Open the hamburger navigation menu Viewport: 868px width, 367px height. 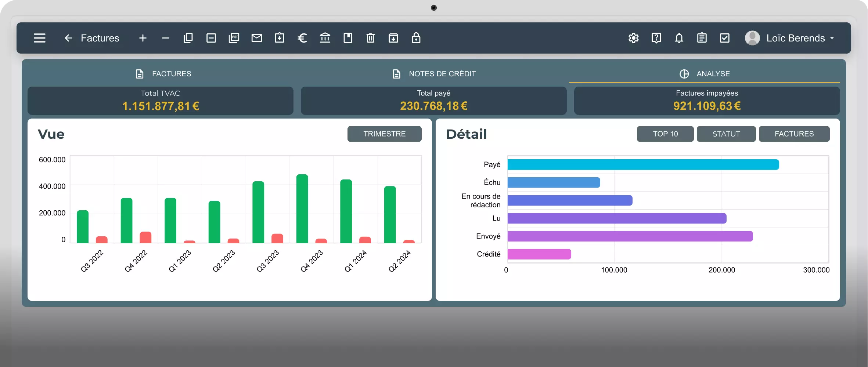pos(40,38)
